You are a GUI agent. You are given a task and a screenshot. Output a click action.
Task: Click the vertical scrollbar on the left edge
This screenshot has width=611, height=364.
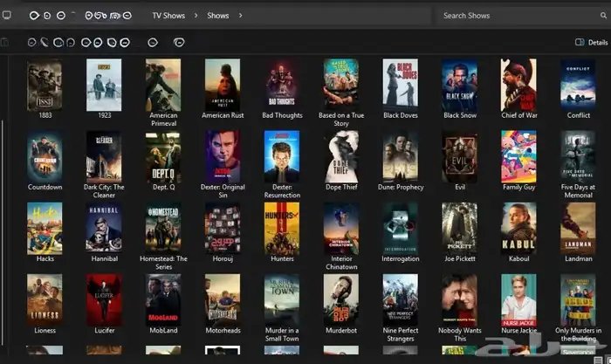pos(3,233)
